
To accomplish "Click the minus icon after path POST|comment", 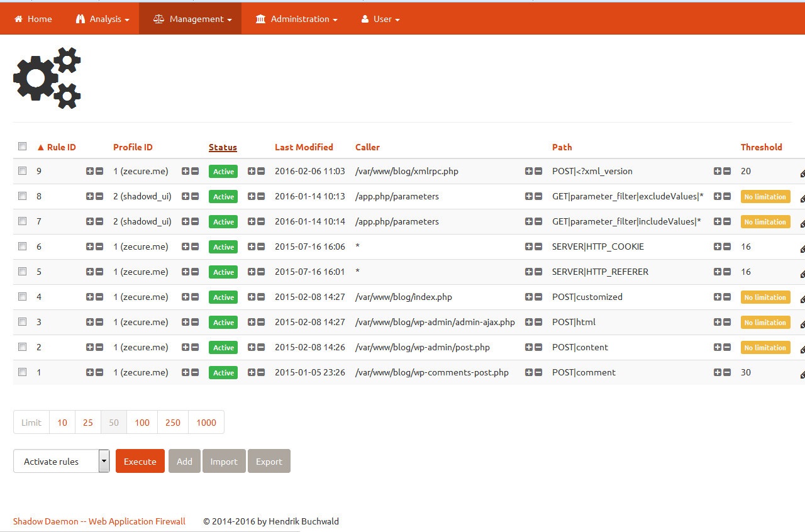I will pyautogui.click(x=727, y=372).
